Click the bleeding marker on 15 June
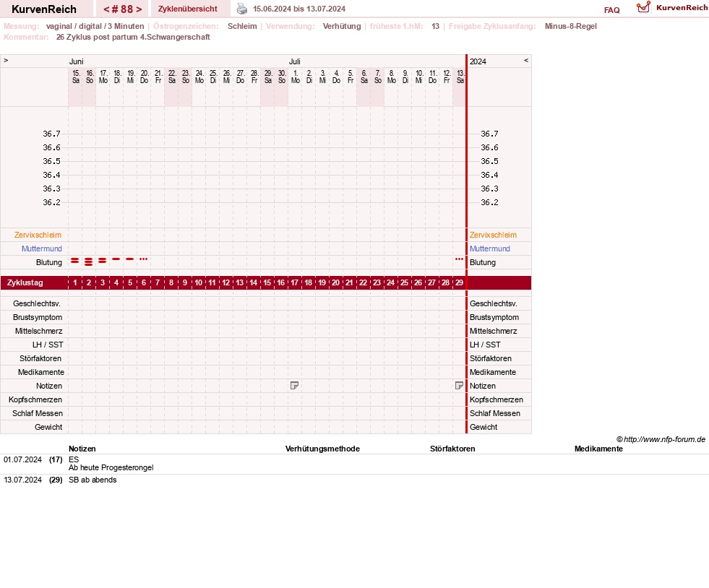Viewport: 709px width, 588px height. [75, 260]
